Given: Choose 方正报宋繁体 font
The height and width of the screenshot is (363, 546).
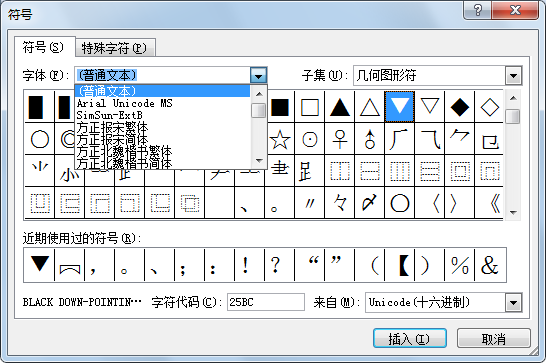Looking at the screenshot, I should coord(162,127).
